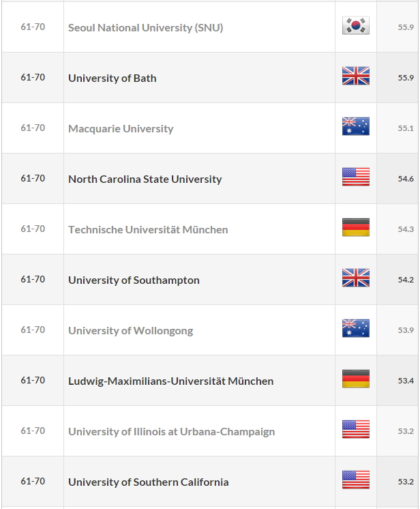Screen dimensions: 420x509
Task: Open University of Illinois at Urbana-Champaign link
Action: pos(171,432)
